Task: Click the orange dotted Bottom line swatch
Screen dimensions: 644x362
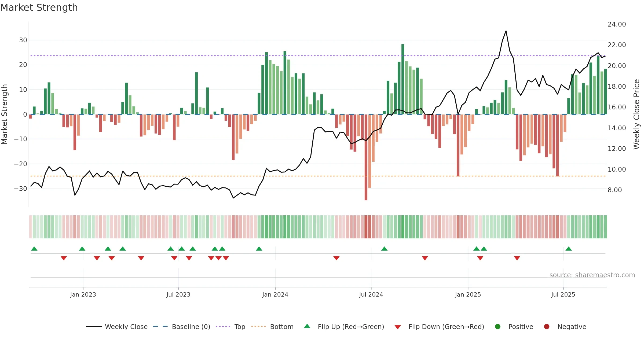Action: coord(259,327)
